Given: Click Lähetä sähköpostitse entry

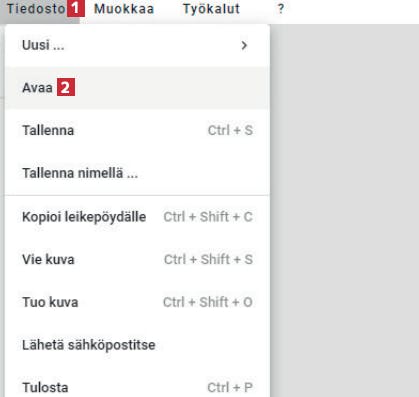Looking at the screenshot, I should (137, 345).
